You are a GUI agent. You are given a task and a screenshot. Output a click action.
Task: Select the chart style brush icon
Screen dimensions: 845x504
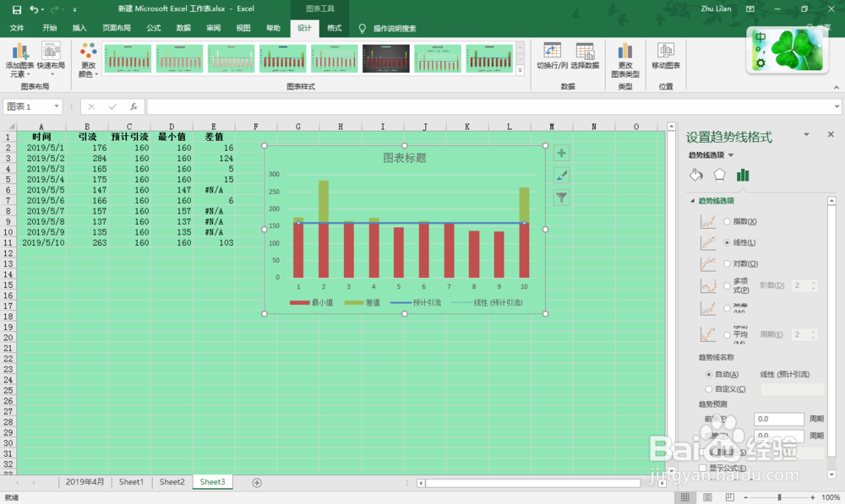pos(561,176)
